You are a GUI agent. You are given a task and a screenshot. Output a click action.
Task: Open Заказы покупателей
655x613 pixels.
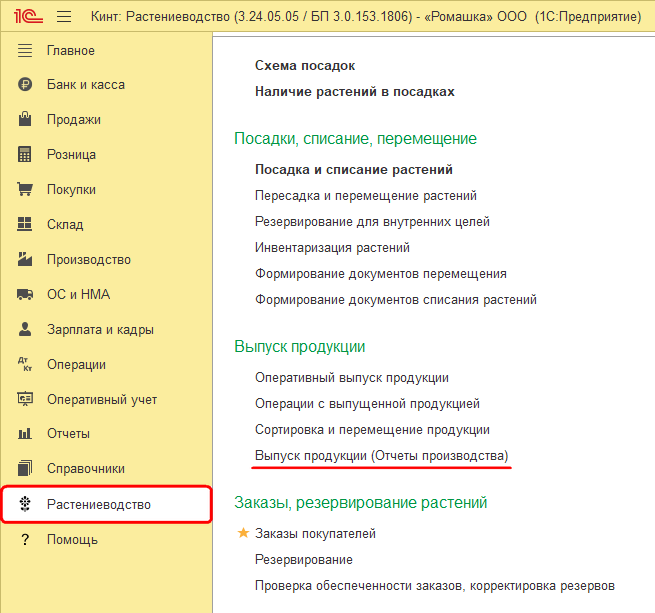315,534
